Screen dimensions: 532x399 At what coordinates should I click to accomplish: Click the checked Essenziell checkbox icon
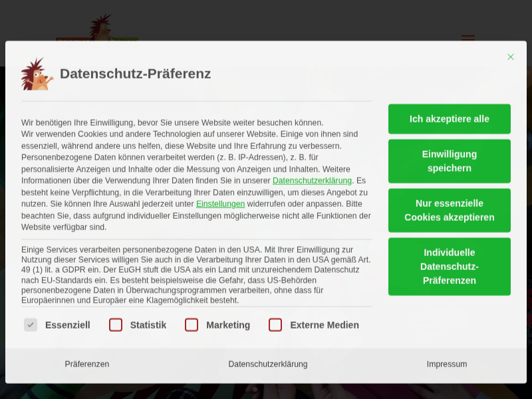point(31,325)
